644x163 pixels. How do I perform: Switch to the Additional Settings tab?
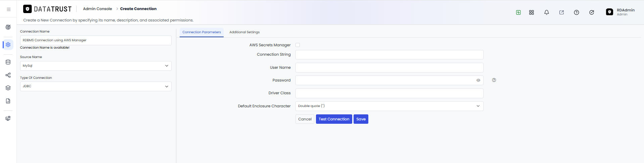pos(244,32)
